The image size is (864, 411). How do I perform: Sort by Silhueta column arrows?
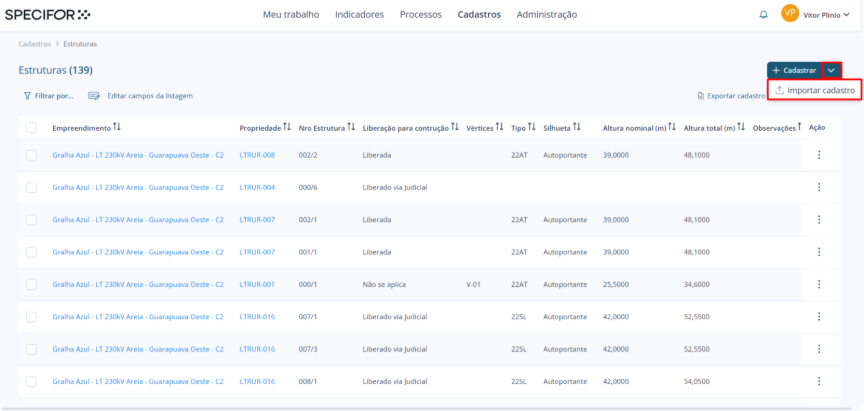click(x=577, y=127)
